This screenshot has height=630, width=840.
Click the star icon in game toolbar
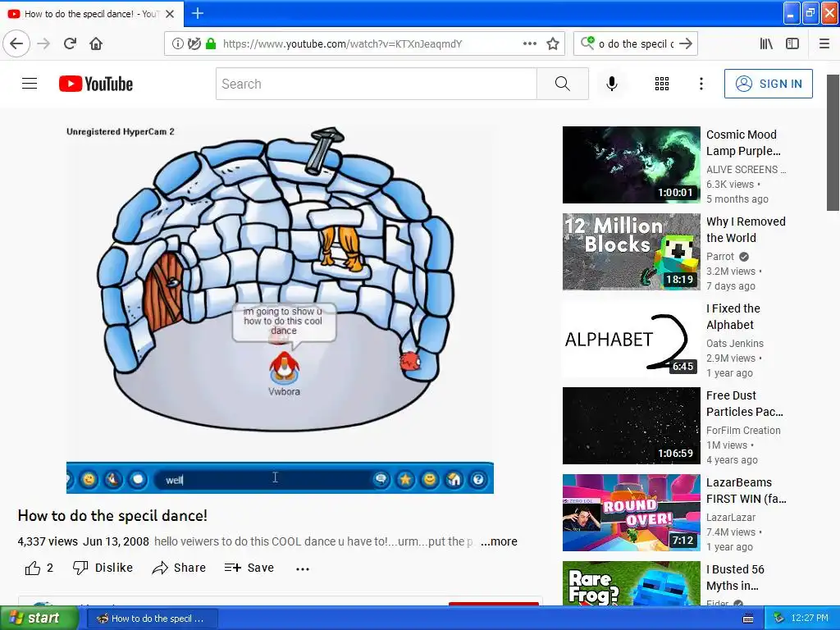(x=405, y=479)
